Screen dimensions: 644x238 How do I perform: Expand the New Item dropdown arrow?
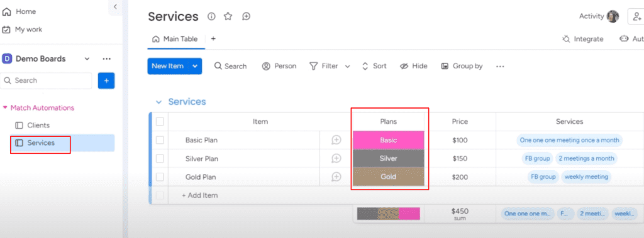195,66
